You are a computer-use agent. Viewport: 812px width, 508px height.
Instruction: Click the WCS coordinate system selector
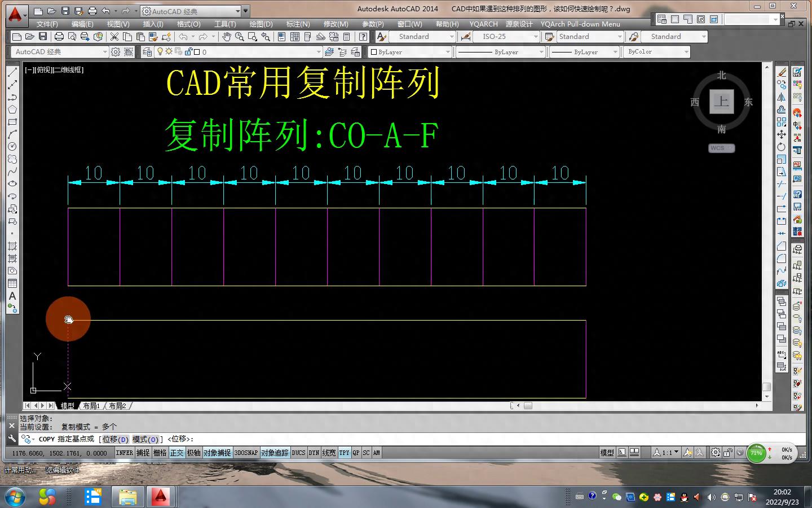tap(721, 148)
